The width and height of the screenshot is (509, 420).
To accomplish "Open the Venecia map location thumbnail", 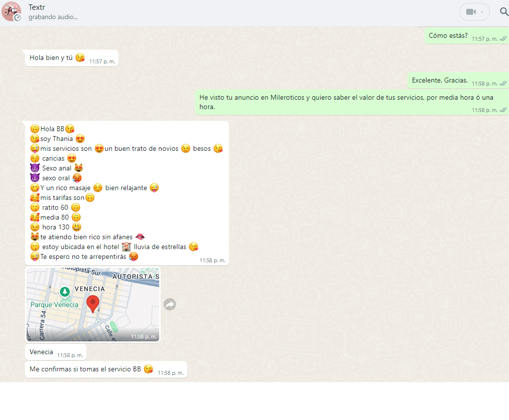I will [x=93, y=305].
